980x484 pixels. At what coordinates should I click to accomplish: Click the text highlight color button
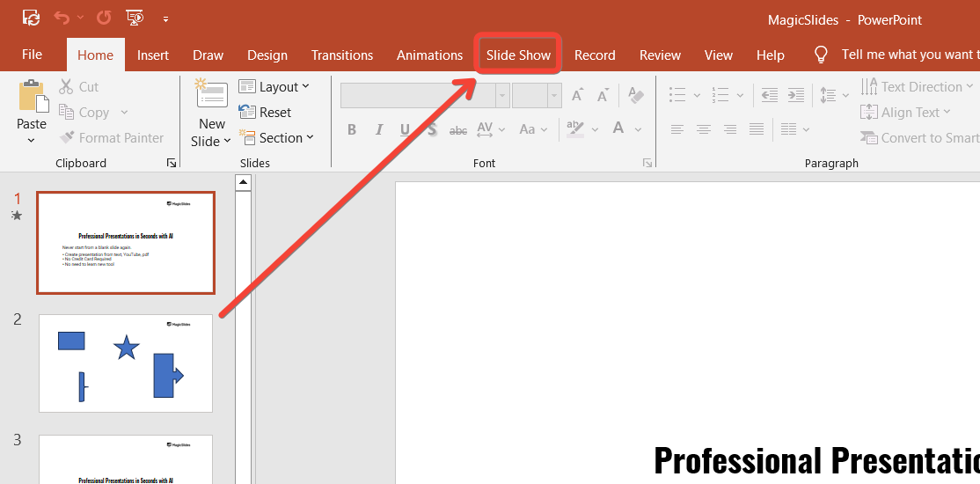pos(575,128)
